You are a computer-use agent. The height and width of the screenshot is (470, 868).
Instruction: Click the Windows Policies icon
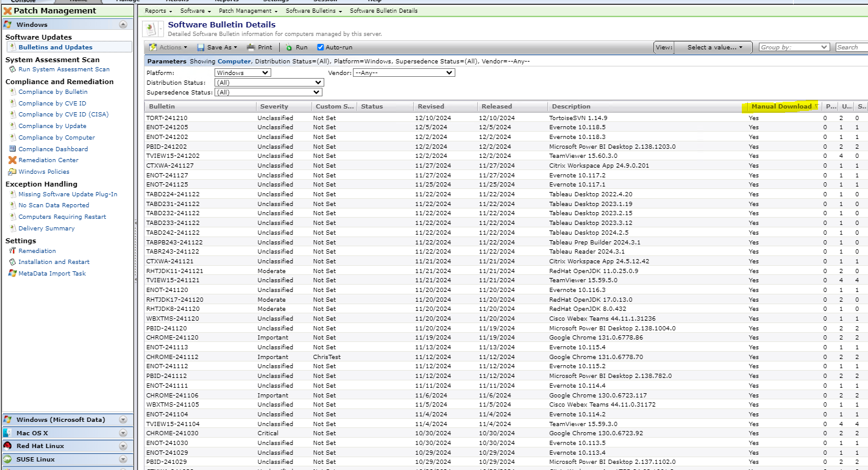pos(12,172)
